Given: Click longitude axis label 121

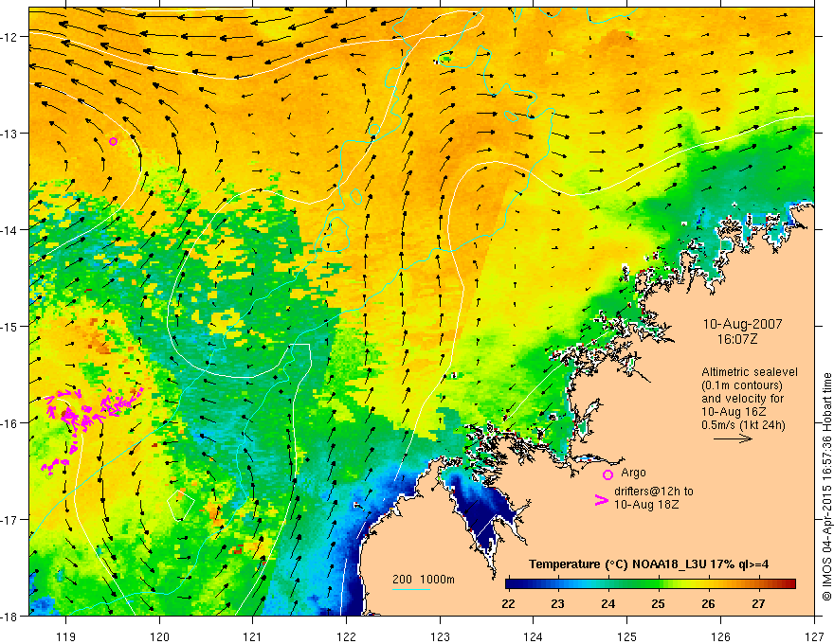Looking at the screenshot, I should click(x=253, y=636).
